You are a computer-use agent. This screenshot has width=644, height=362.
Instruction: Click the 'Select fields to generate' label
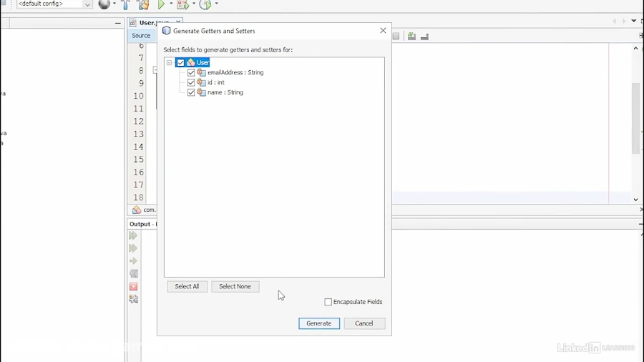pos(228,49)
